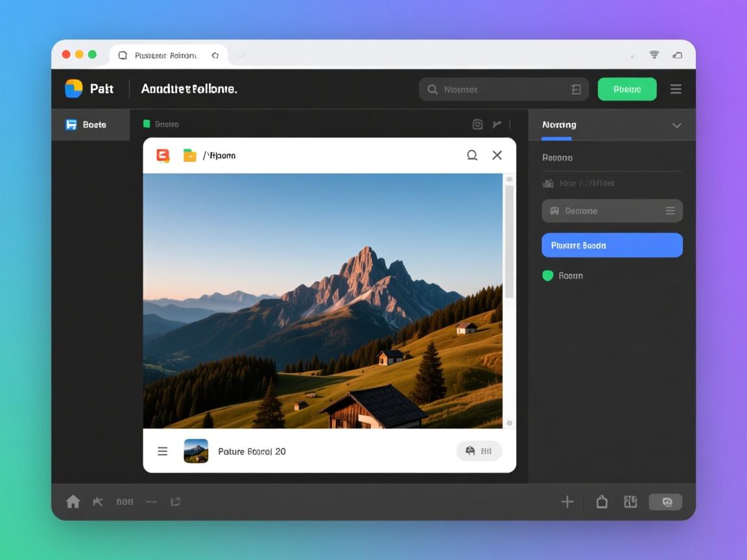Toggle the green Boorn status indicator

pyautogui.click(x=548, y=275)
